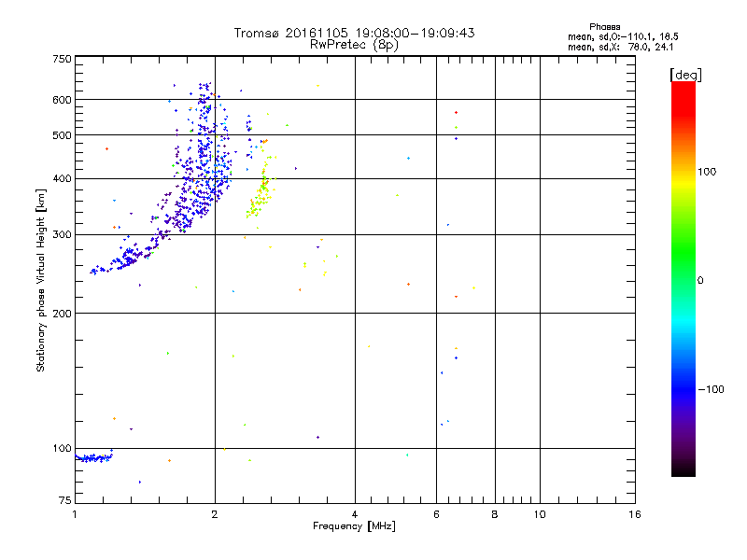Click the 75 km height-axis label

65,500
